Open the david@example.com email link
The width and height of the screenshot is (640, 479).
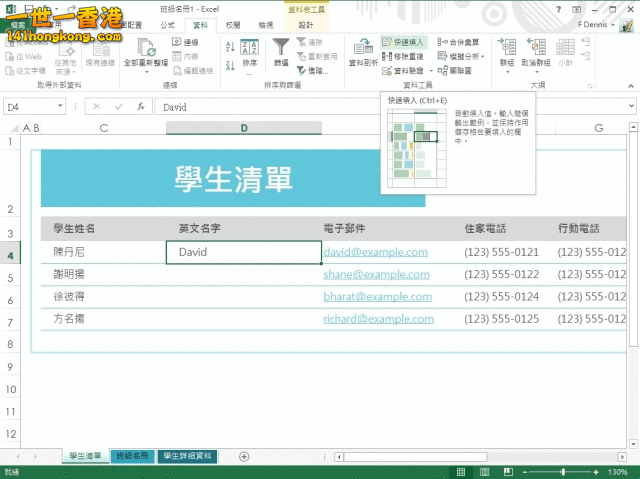point(375,252)
